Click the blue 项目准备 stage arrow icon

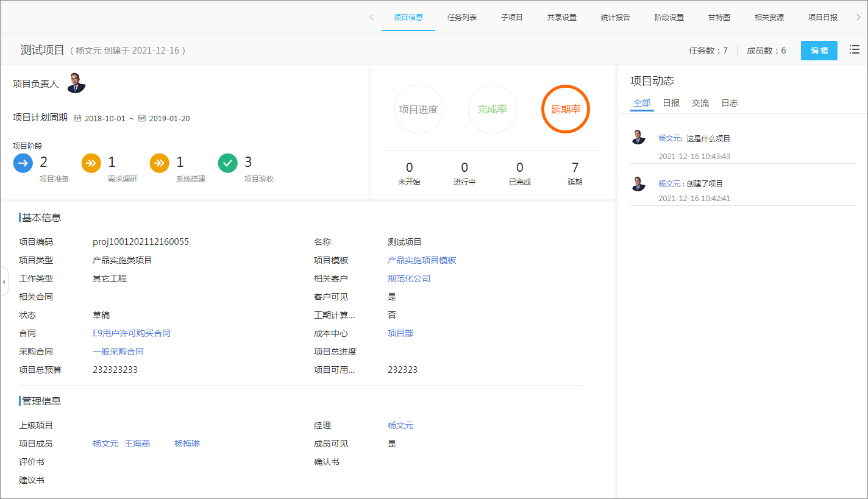coord(23,163)
